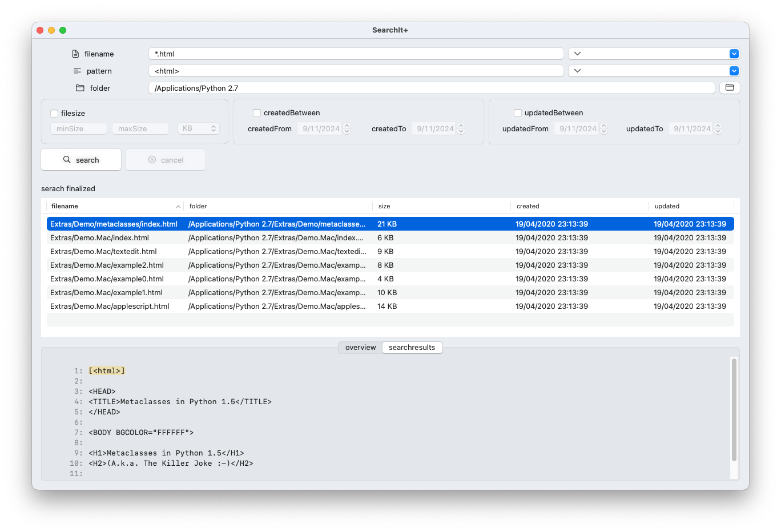Image resolution: width=781 pixels, height=532 pixels.
Task: Start the search with the search button
Action: click(x=80, y=160)
